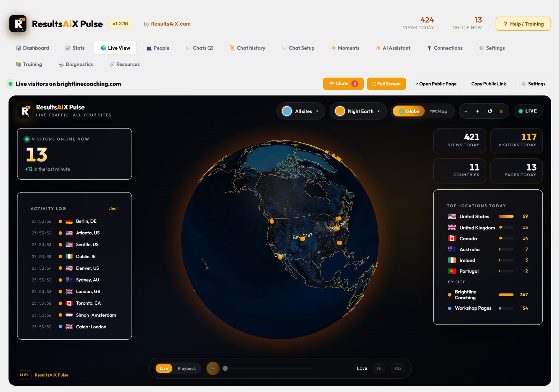Viewport: 559px width, 392px height.
Task: Click the Help / Training button
Action: (x=523, y=24)
